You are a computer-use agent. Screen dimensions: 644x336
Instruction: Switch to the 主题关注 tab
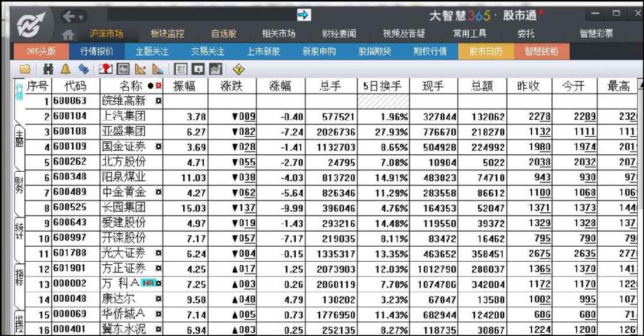pyautogui.click(x=152, y=51)
